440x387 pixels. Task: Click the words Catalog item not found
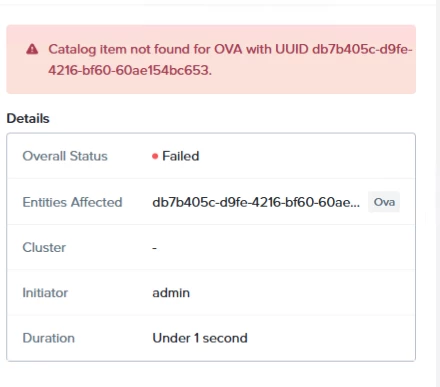119,49
